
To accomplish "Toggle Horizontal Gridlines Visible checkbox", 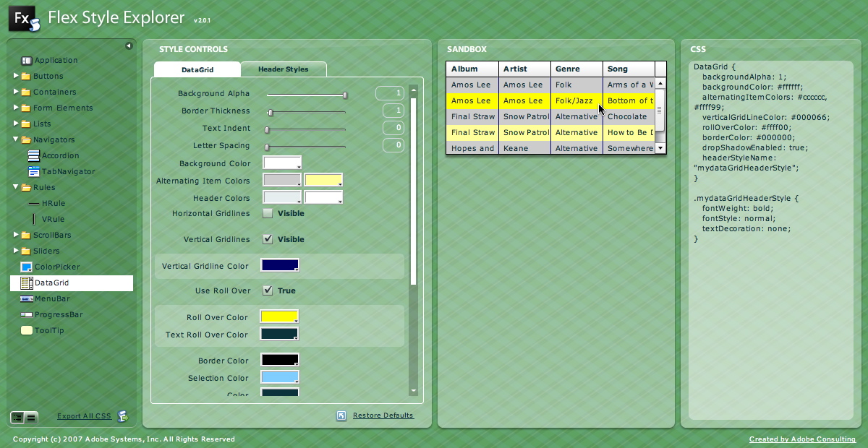I will click(268, 213).
